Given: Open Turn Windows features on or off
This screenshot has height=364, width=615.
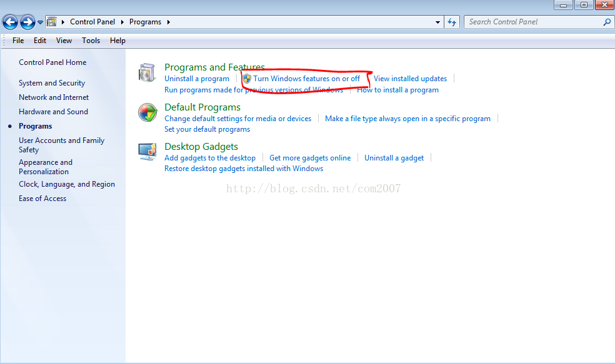Looking at the screenshot, I should point(306,79).
